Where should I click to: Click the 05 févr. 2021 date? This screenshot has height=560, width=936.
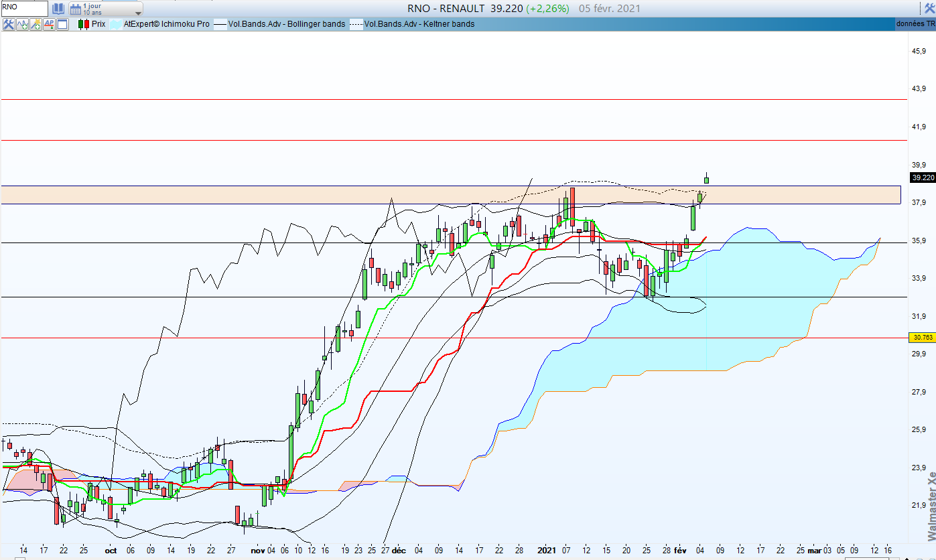point(610,9)
